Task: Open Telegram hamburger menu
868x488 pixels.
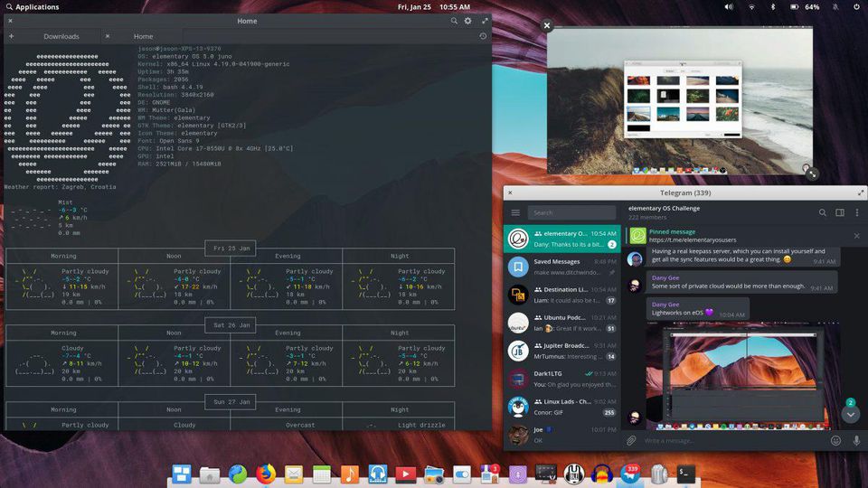Action: [x=515, y=213]
